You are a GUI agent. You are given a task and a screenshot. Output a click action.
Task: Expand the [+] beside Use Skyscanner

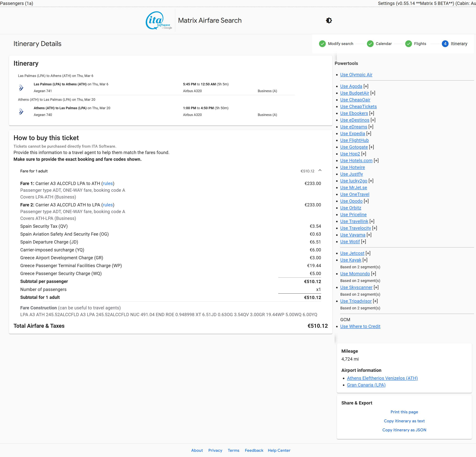point(376,287)
